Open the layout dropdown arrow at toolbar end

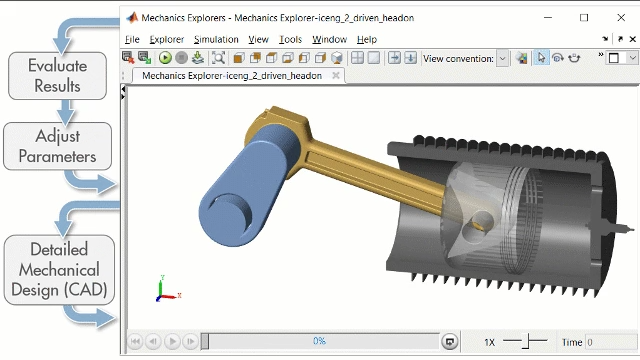click(x=633, y=58)
